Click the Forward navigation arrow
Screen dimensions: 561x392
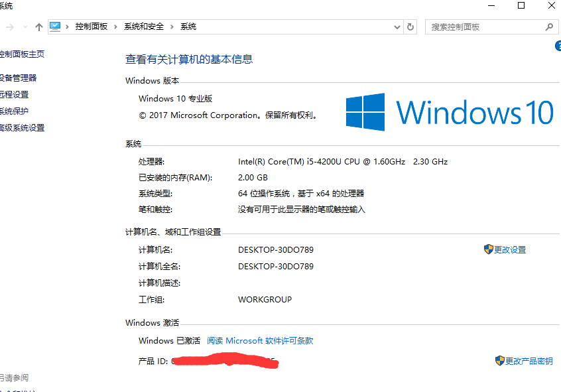click(x=10, y=27)
